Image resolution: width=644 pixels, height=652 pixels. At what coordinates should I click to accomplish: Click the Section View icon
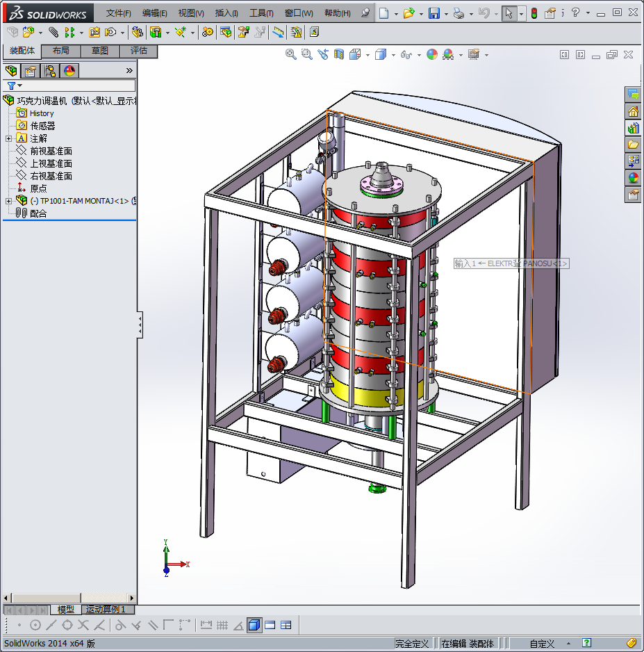point(339,54)
